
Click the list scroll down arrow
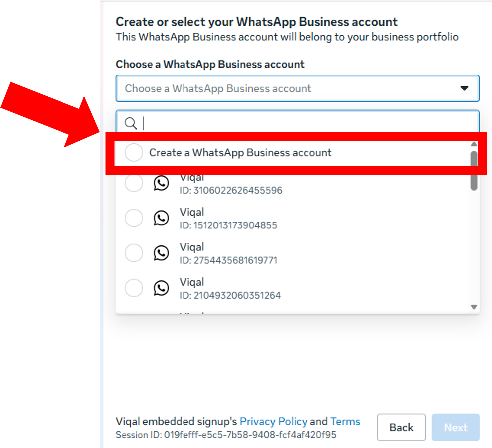[x=474, y=307]
